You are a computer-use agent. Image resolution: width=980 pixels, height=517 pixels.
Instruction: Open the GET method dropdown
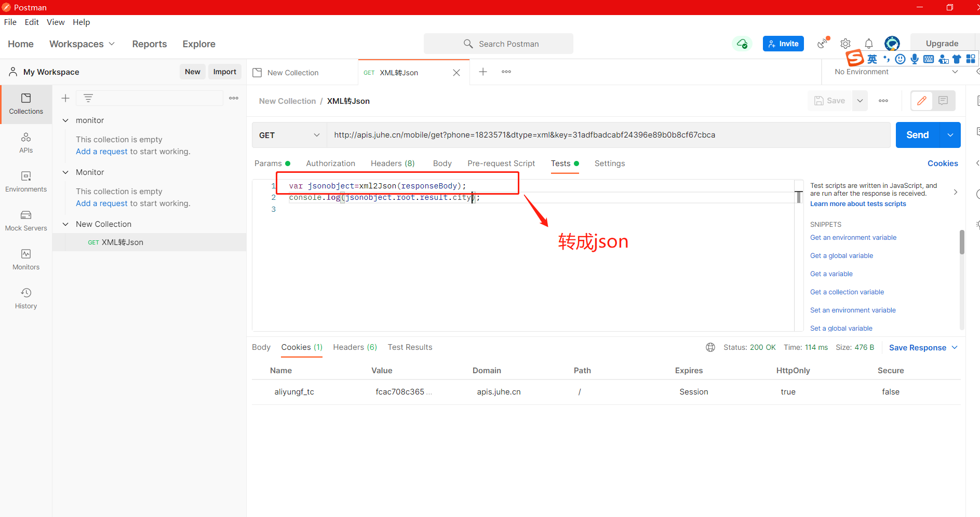coord(289,135)
